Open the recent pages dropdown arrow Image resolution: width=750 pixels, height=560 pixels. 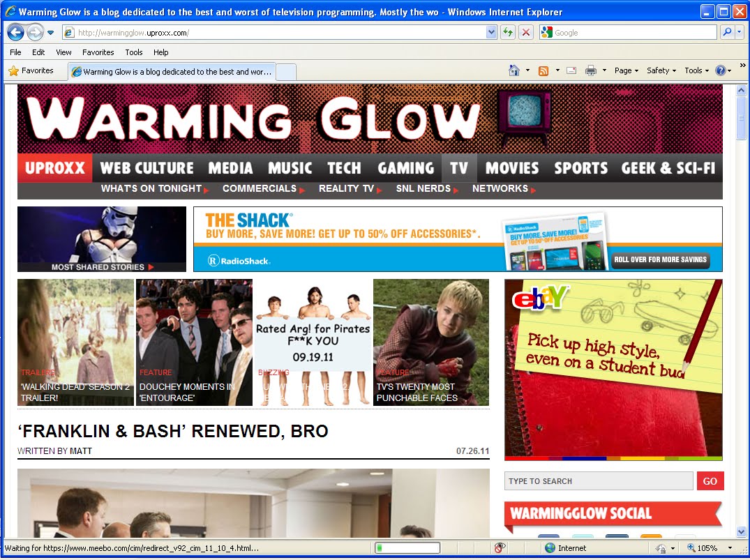[51, 33]
